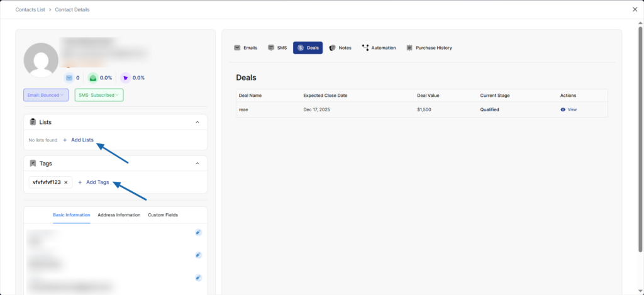Collapse the Tags section
The height and width of the screenshot is (295, 644).
[197, 164]
